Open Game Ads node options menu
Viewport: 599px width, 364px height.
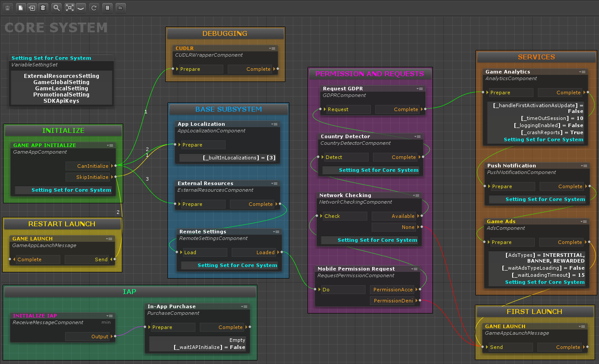tap(584, 221)
